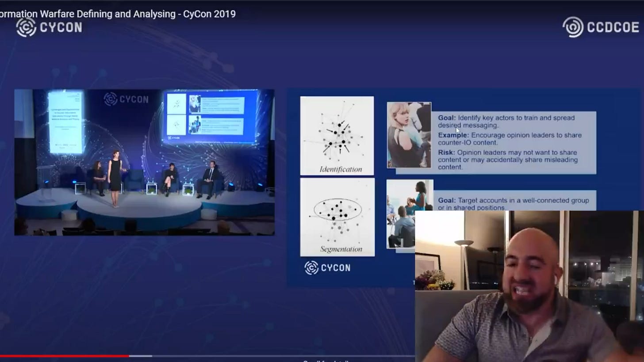Viewport: 644px width, 362px height.
Task: Click the Segmentation network diagram on the slide
Action: coord(337,217)
